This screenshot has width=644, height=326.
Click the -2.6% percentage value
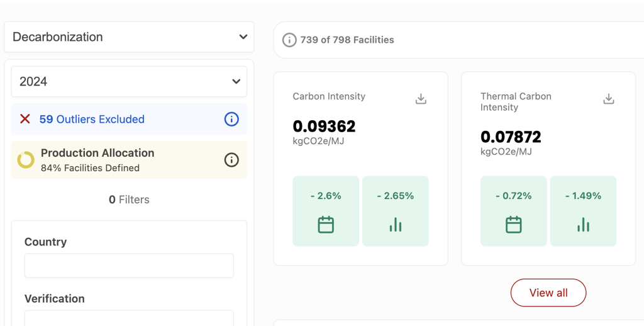pos(326,196)
